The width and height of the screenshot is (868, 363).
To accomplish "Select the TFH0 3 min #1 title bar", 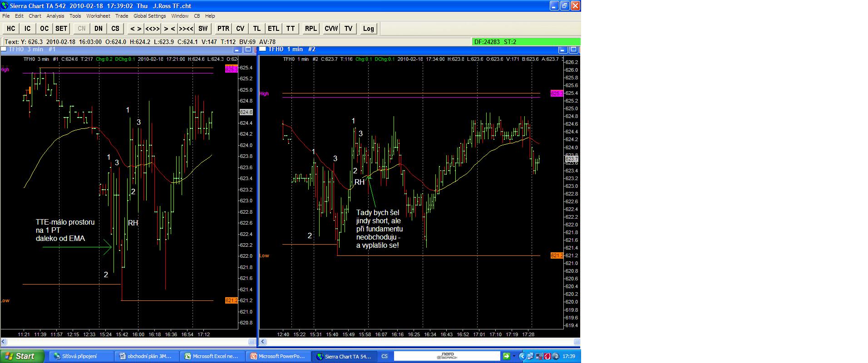I will click(128, 49).
